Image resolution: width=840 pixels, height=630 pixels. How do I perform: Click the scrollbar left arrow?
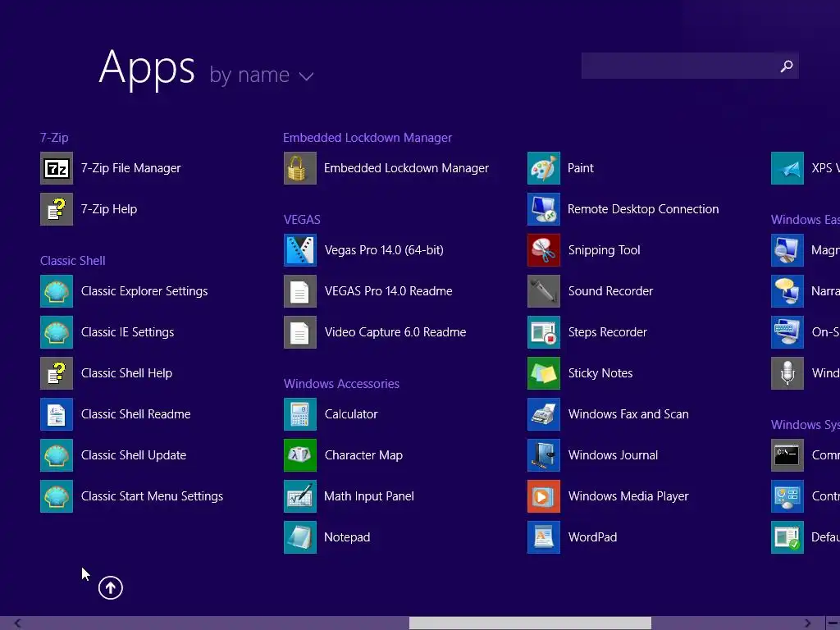point(18,623)
